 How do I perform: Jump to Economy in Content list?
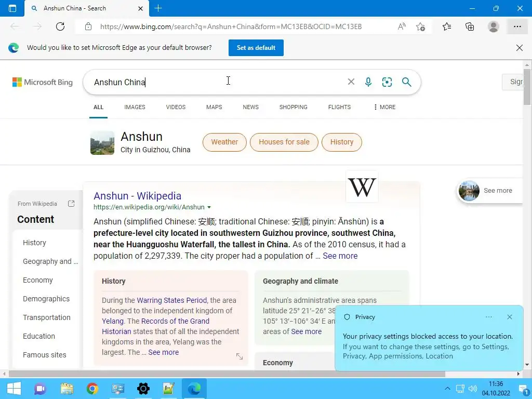[x=38, y=280]
